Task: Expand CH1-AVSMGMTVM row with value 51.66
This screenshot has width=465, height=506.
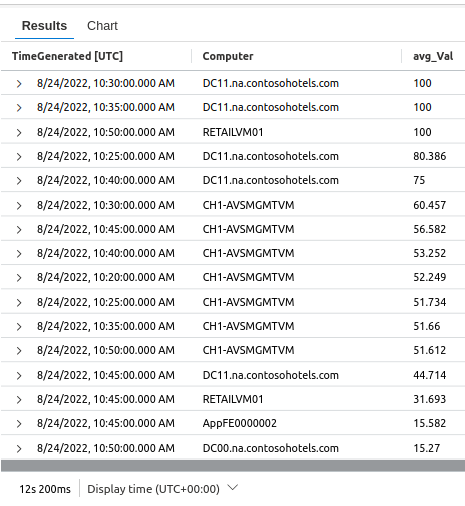Action: click(x=19, y=326)
